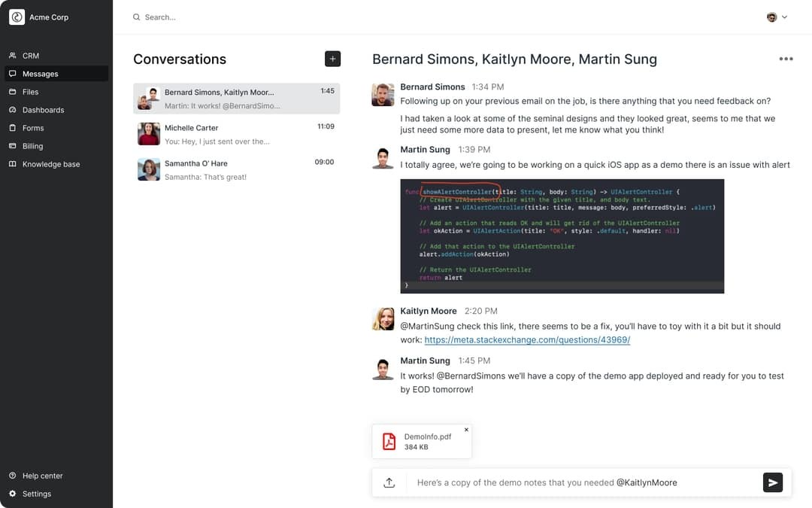Open the Help center

(x=39, y=476)
